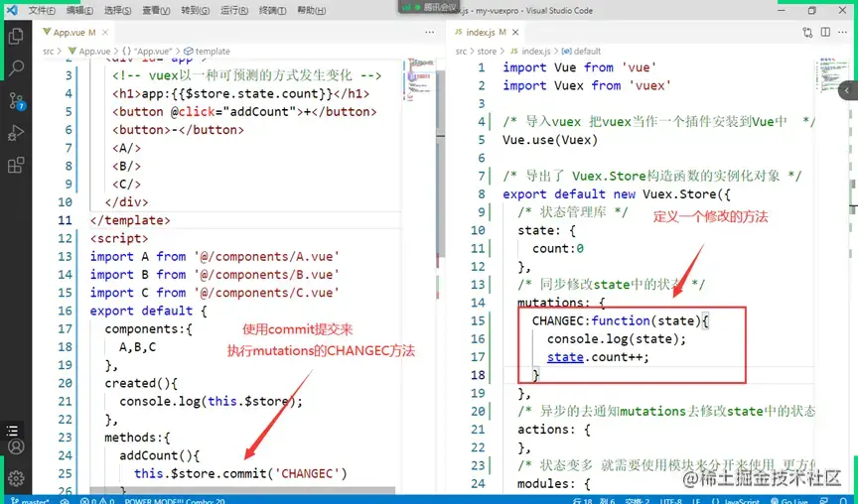Expand store breadcrumb
This screenshot has width=858, height=504.
(x=487, y=52)
